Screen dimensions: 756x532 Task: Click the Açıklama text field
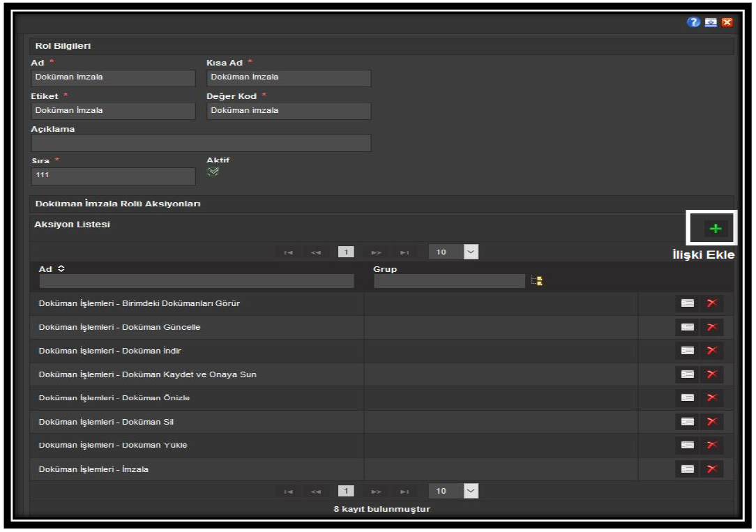201,143
